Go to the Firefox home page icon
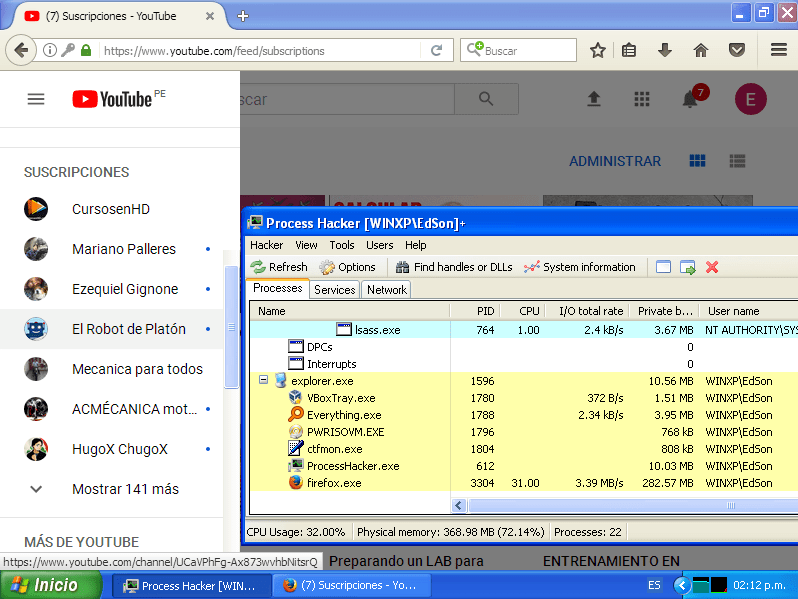798x599 pixels. coord(701,50)
